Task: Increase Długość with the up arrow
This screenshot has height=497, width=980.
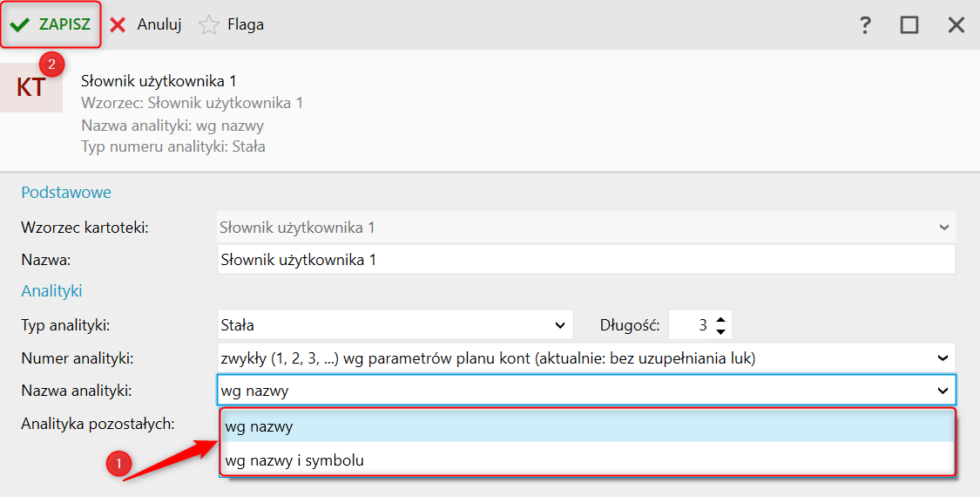Action: [720, 320]
